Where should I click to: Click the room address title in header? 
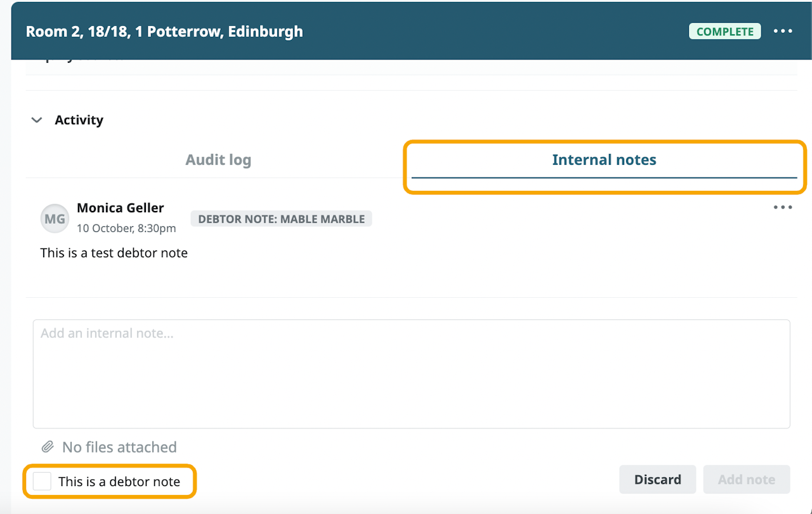pyautogui.click(x=164, y=31)
